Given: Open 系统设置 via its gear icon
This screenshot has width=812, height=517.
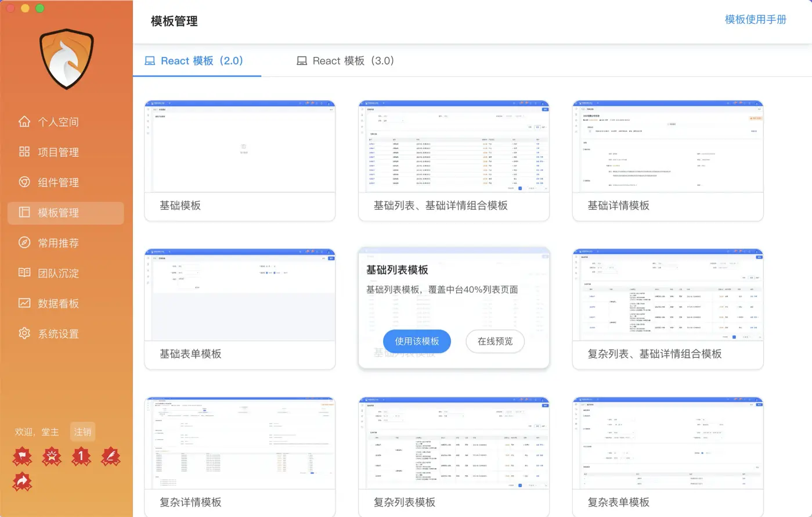Looking at the screenshot, I should coord(24,333).
